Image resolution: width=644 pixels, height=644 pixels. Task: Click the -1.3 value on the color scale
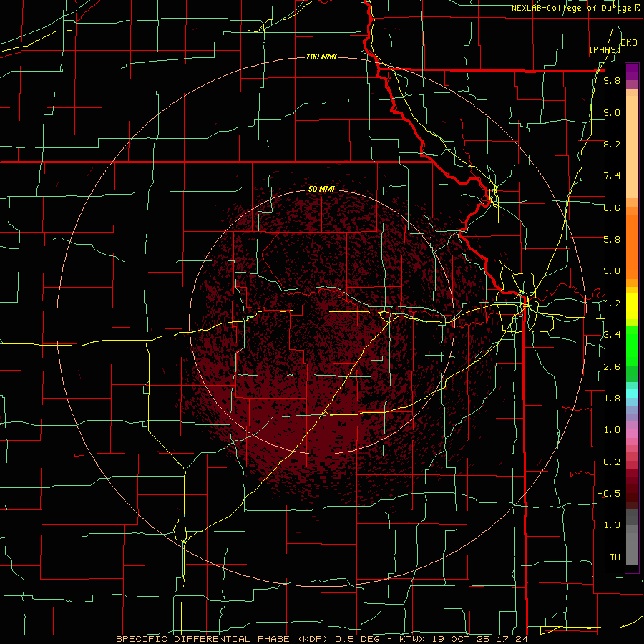coord(609,525)
